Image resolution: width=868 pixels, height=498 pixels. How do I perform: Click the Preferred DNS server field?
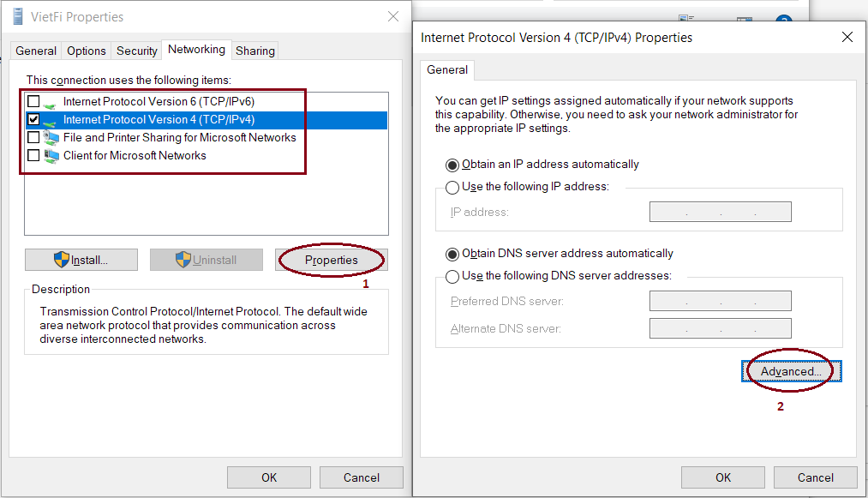(720, 301)
